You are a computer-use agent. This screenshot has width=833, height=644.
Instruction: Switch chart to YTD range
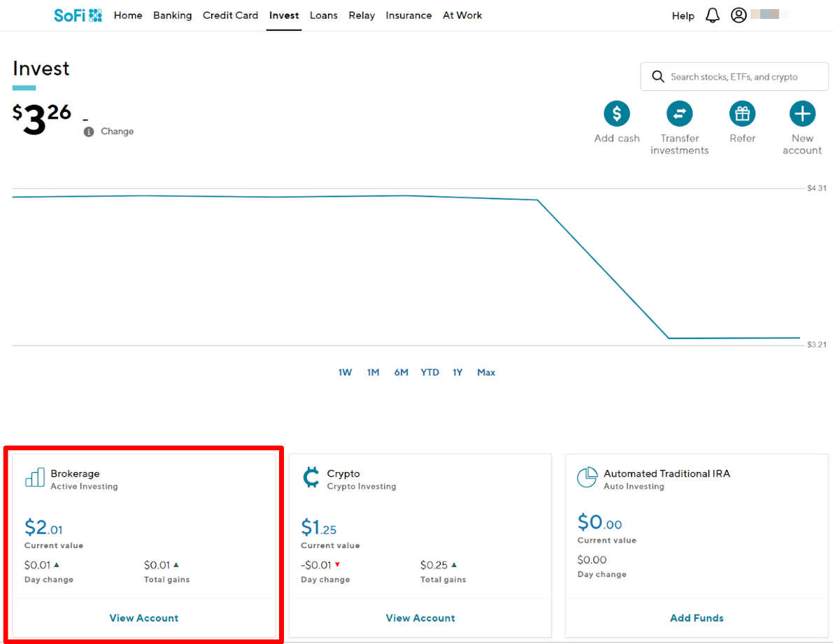[x=429, y=373]
